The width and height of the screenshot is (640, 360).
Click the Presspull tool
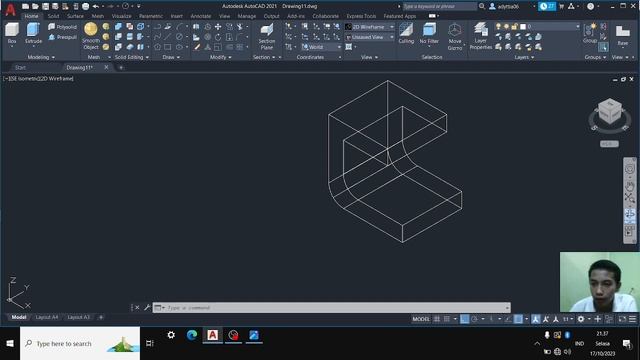(62, 37)
